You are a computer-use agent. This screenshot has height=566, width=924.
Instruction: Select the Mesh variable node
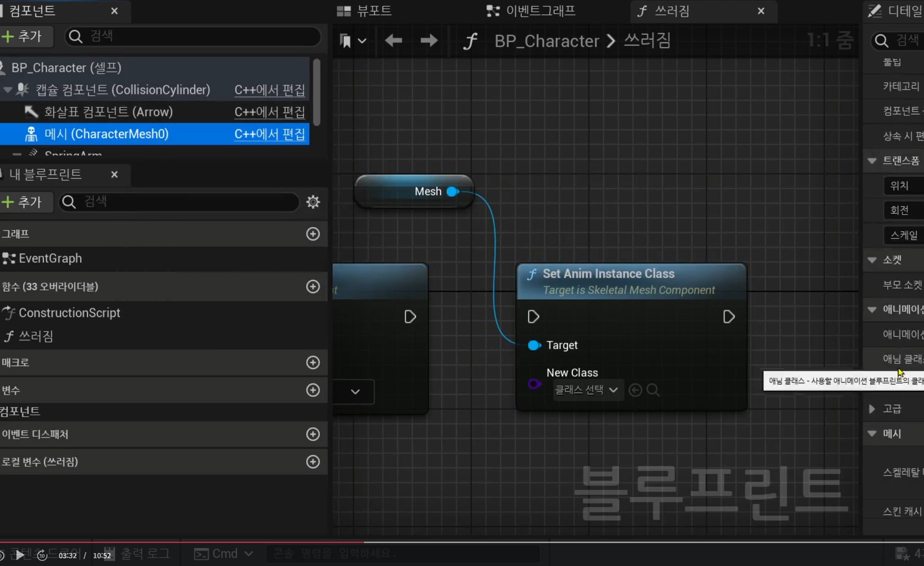coord(414,192)
